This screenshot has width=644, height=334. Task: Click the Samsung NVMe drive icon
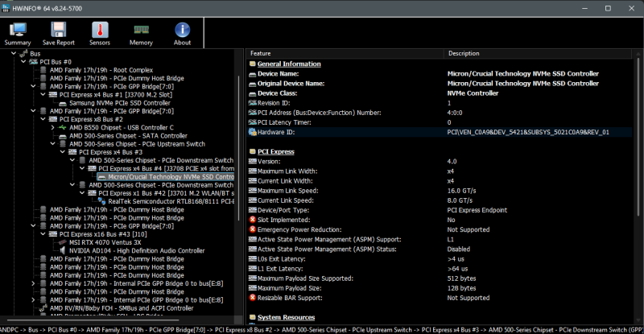click(x=63, y=103)
